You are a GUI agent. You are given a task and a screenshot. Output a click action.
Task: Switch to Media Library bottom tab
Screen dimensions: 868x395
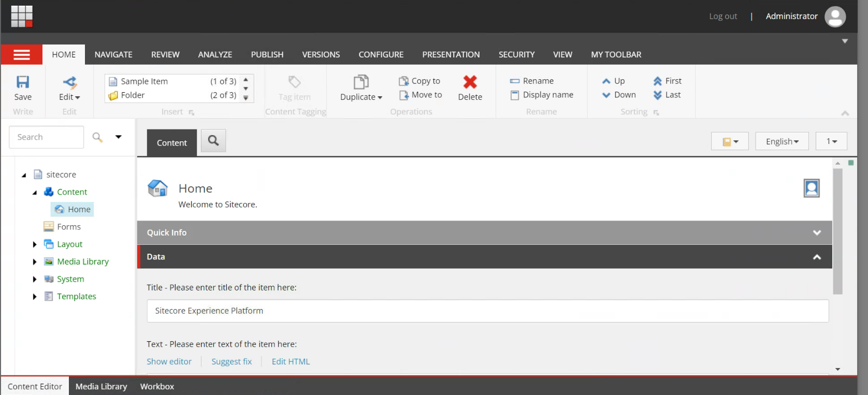coord(101,386)
